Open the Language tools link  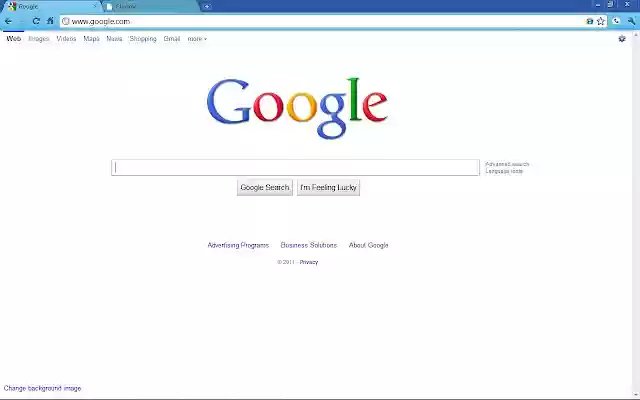coord(504,171)
